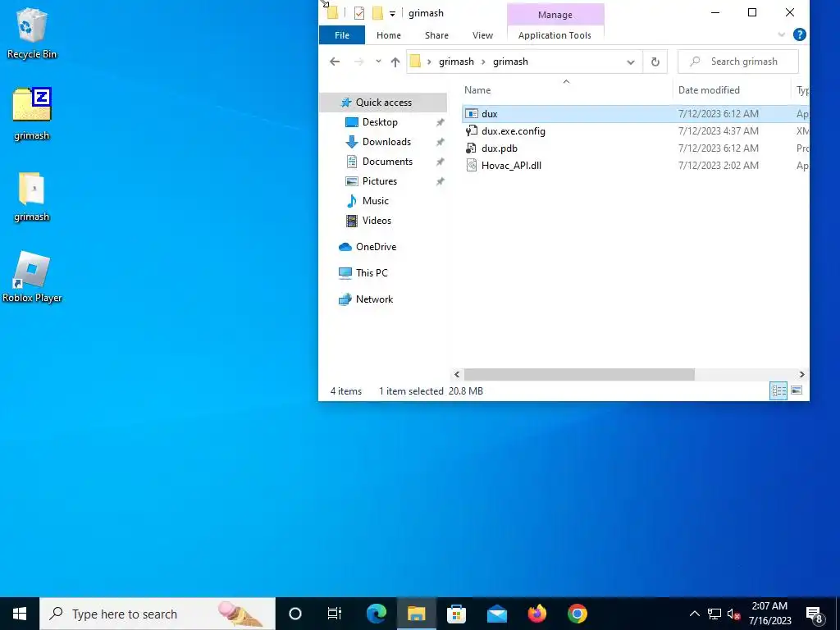Image resolution: width=840 pixels, height=630 pixels.
Task: Click first grimash in address breadcrumb
Action: (456, 62)
